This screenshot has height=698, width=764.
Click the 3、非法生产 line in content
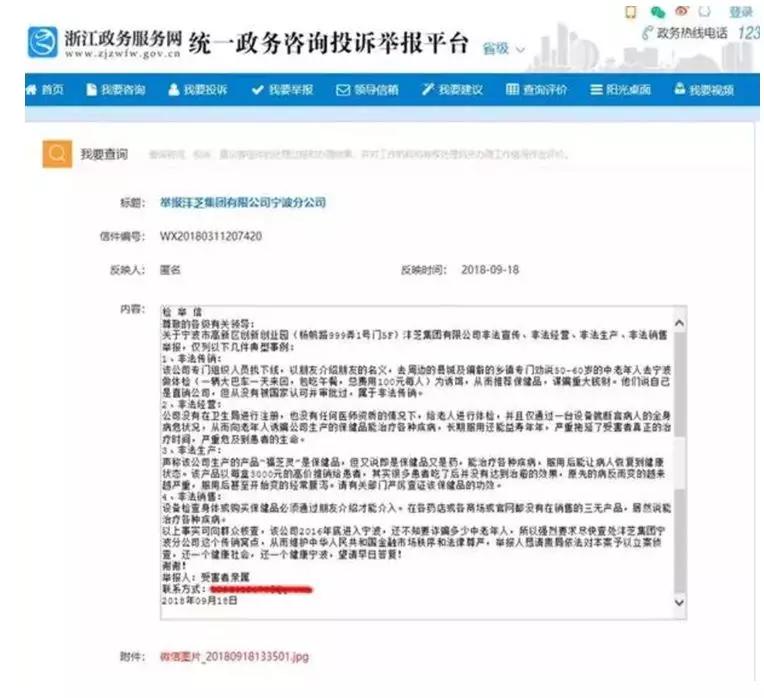[192, 450]
